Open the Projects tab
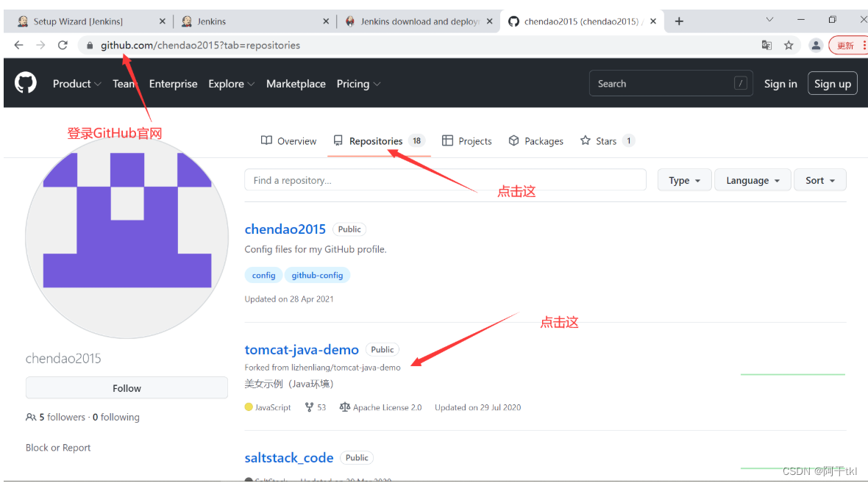Screen dimensions: 868x483 [466, 141]
